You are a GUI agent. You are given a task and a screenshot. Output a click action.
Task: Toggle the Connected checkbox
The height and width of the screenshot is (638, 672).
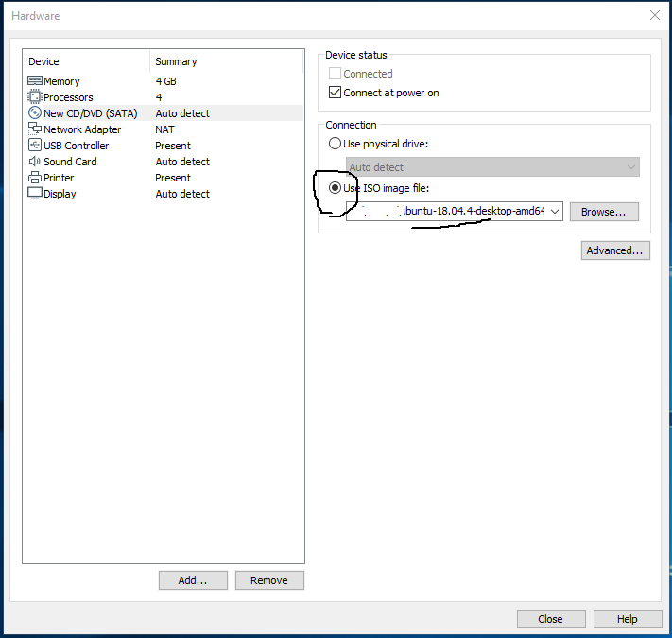pyautogui.click(x=335, y=74)
